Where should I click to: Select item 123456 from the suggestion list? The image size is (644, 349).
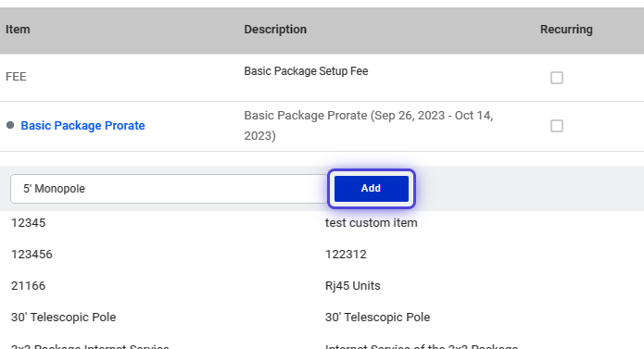point(322,255)
